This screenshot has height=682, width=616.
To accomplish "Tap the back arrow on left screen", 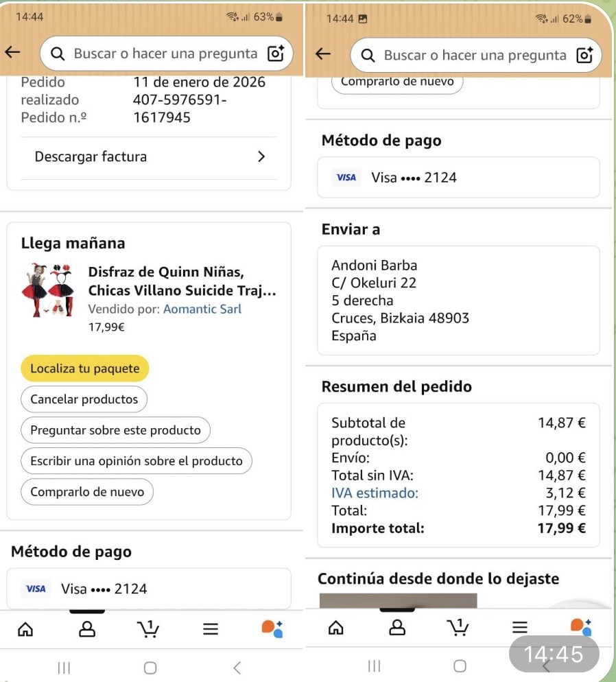I will pos(13,53).
